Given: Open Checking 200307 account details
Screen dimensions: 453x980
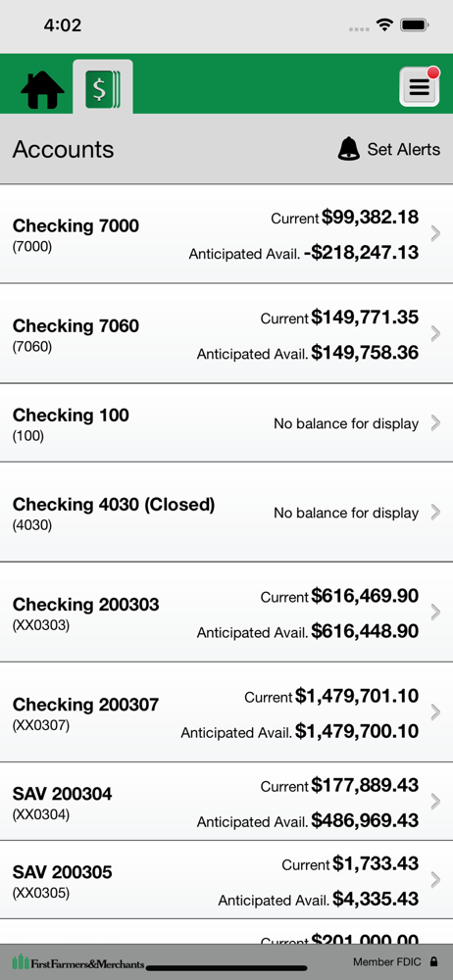Looking at the screenshot, I should (226, 712).
